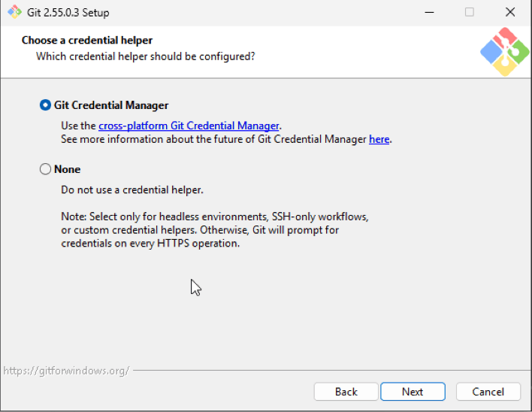Image resolution: width=532 pixels, height=412 pixels.
Task: Click the greyed-out maximize window button
Action: [469, 13]
